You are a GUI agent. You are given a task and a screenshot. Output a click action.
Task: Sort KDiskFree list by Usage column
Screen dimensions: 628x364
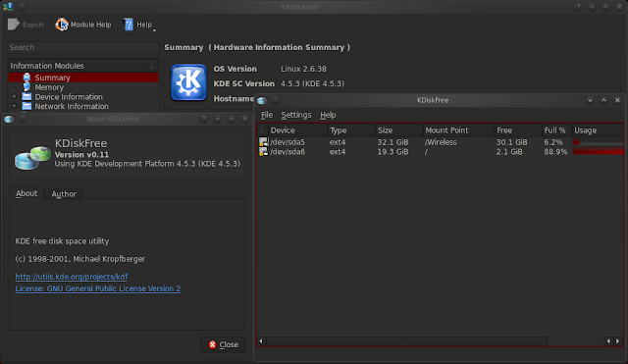(x=598, y=130)
